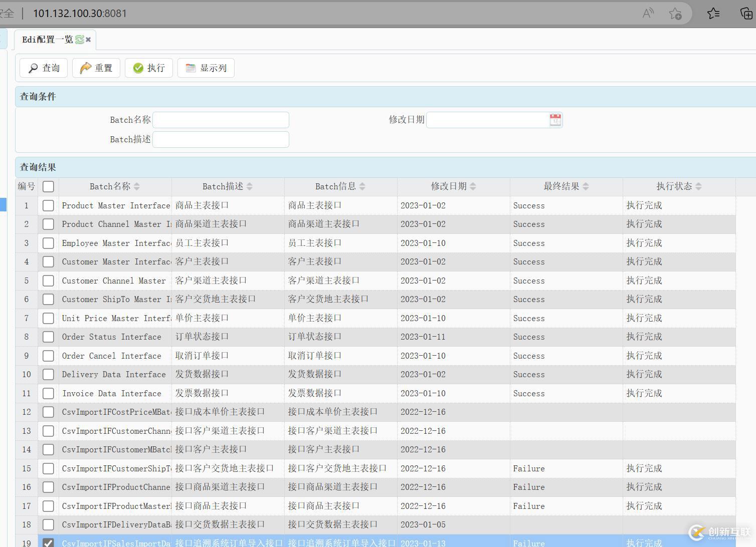Sort by the 执行状态 column sort arrows
756x547 pixels.
[698, 186]
